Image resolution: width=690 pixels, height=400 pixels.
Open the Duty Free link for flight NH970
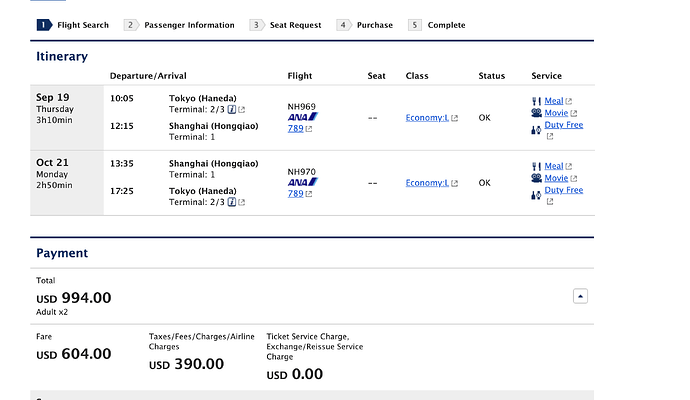point(564,190)
